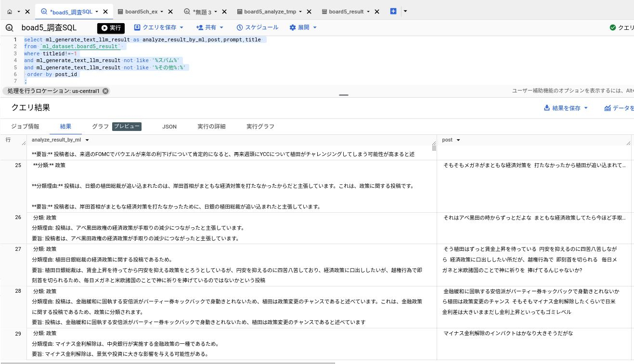Click the query icon beside boad5_調査SQL title
The image size is (634, 364).
(10, 27)
